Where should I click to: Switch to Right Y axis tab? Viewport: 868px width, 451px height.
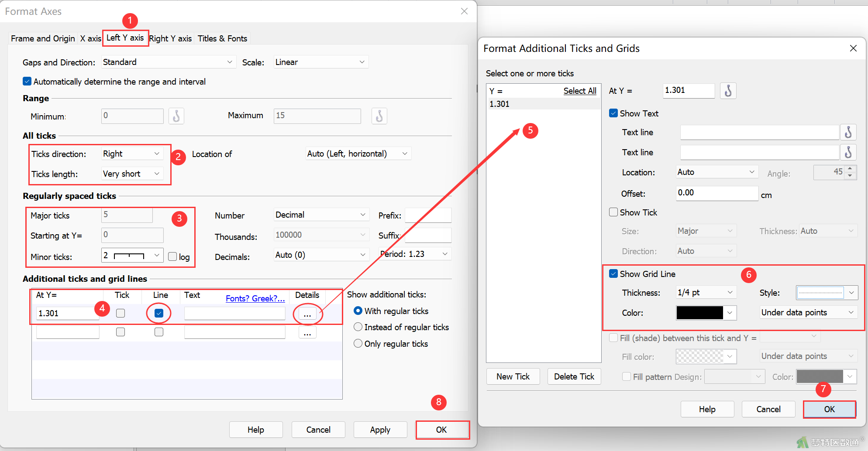[x=170, y=38]
